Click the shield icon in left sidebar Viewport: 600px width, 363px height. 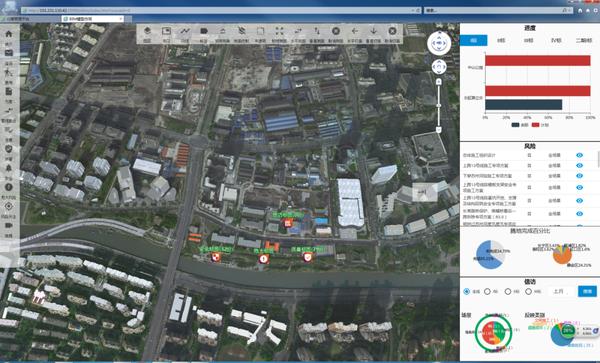(x=8, y=149)
